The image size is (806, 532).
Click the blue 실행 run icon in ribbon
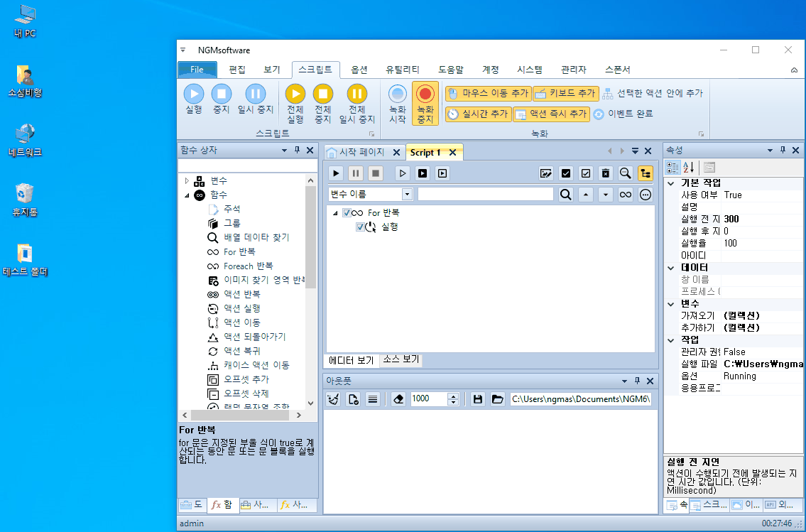pos(194,94)
